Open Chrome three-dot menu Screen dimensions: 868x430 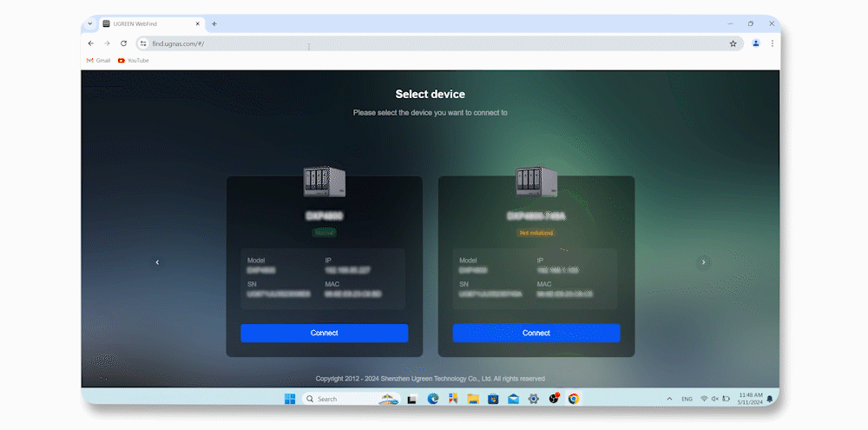click(x=772, y=43)
